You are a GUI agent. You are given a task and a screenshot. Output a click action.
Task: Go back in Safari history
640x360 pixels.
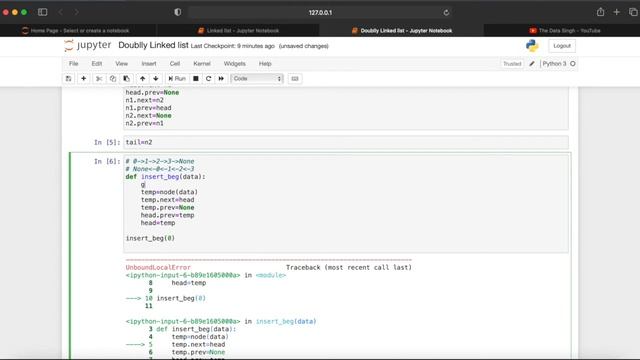tap(61, 12)
